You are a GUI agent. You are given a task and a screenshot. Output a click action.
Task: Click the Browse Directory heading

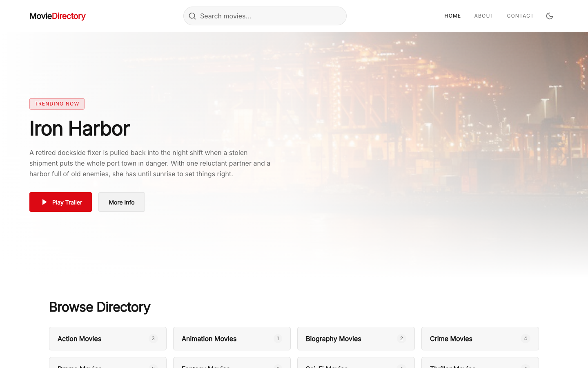pos(100,307)
